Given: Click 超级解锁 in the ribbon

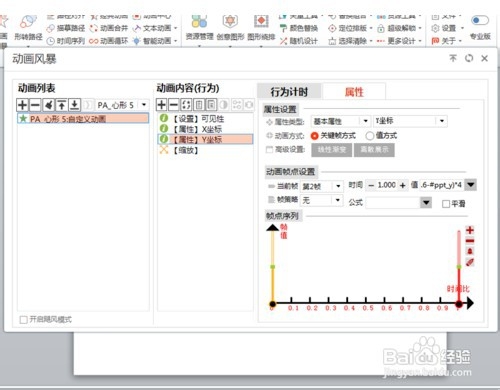Looking at the screenshot, I should 399,28.
